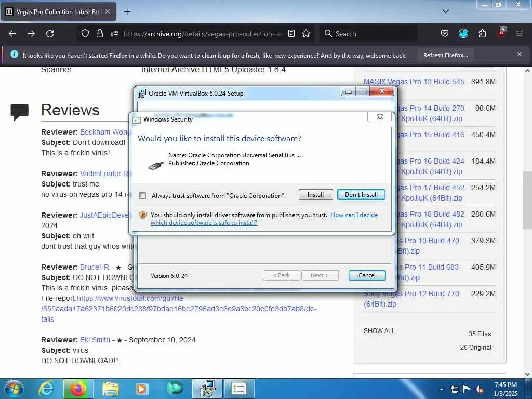Open reviewer BruceHR profile link
The width and height of the screenshot is (532, 399).
click(95, 268)
